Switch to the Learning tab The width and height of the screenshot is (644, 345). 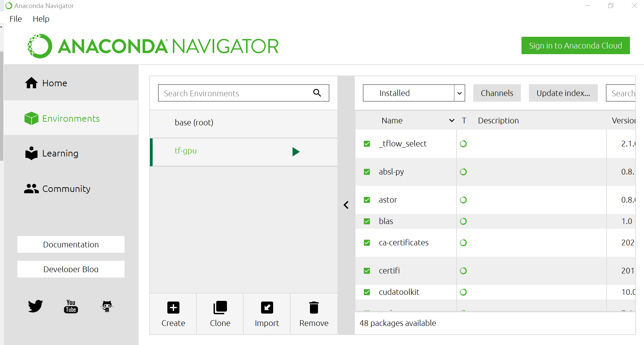[71, 153]
